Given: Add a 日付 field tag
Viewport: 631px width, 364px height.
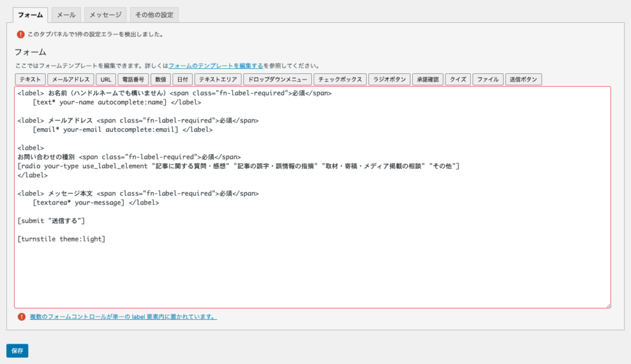Looking at the screenshot, I should pos(183,79).
